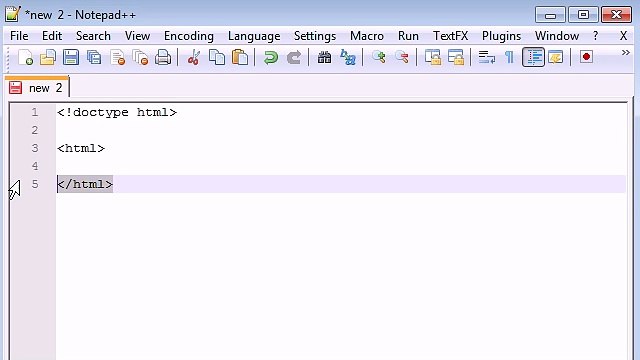Start macro recording with red dot

586,57
